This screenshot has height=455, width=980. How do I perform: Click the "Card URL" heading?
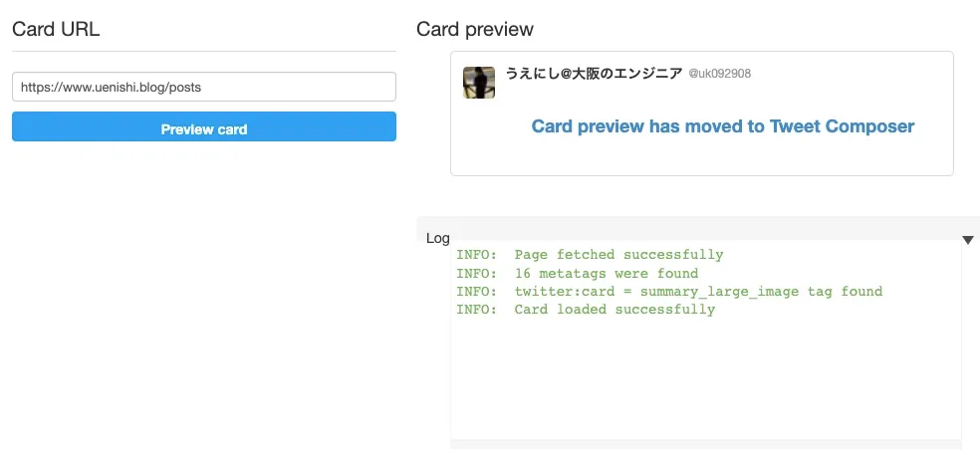[56, 29]
